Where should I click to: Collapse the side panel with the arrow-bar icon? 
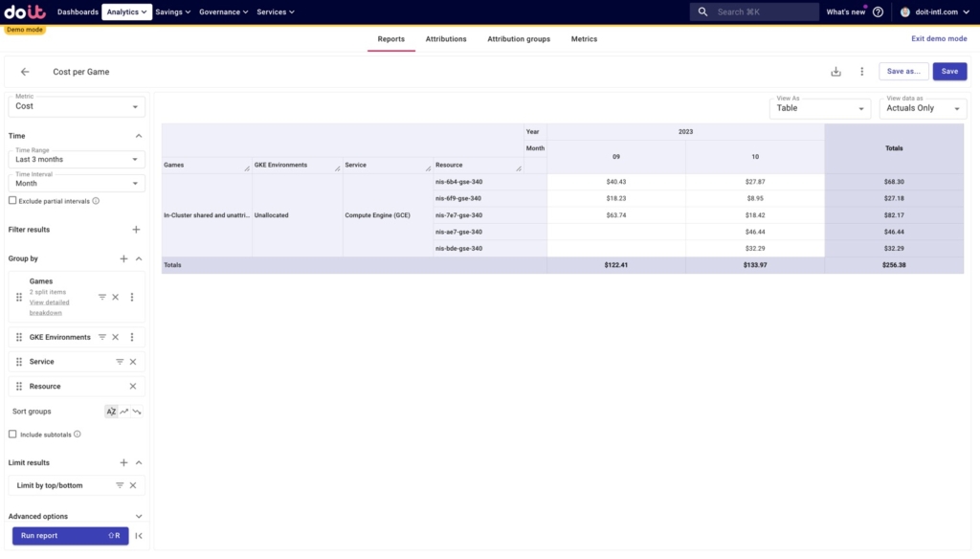pos(139,536)
